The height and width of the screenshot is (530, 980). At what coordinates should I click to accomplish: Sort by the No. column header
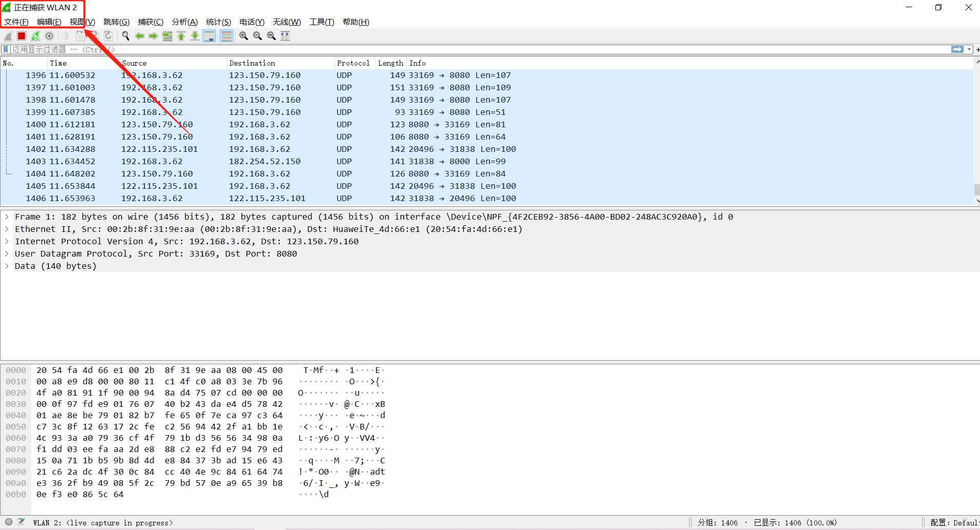tap(24, 63)
